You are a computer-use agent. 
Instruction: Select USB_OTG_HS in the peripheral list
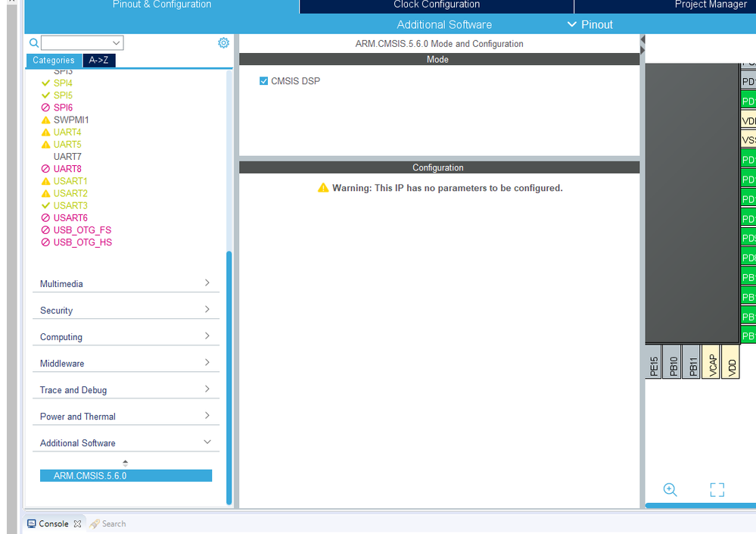pos(82,242)
